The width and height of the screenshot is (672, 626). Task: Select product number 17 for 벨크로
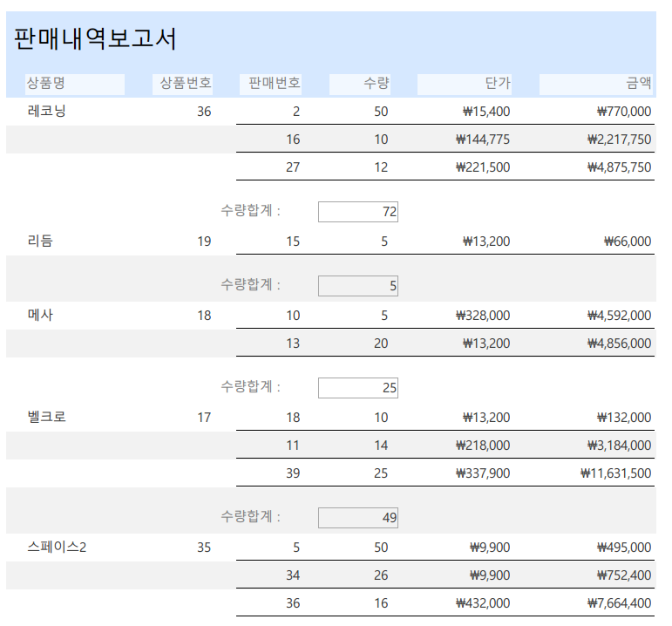[204, 418]
